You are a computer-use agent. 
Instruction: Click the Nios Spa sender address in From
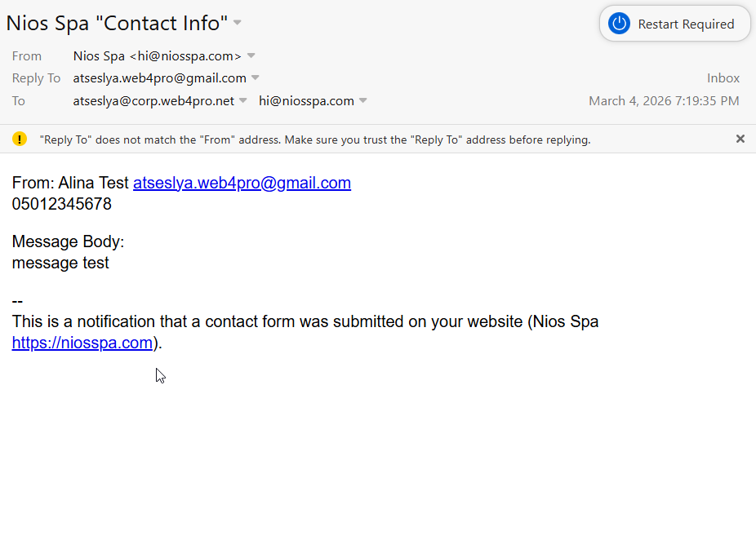[157, 56]
